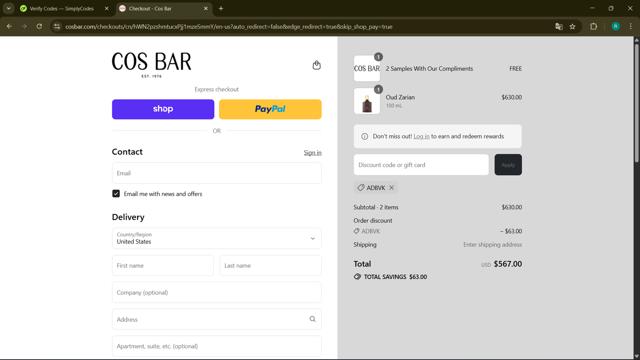Remove the ADBVK discount code
This screenshot has height=360, width=640.
click(x=391, y=188)
